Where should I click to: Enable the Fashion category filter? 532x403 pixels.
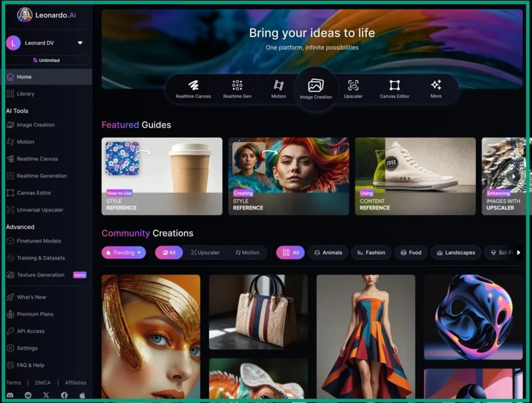tap(371, 252)
